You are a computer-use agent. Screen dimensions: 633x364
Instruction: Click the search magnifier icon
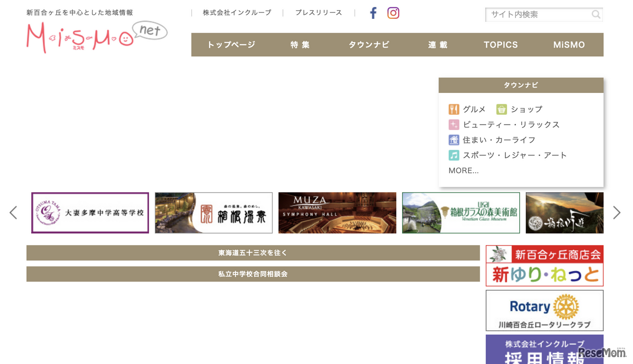[x=596, y=14]
